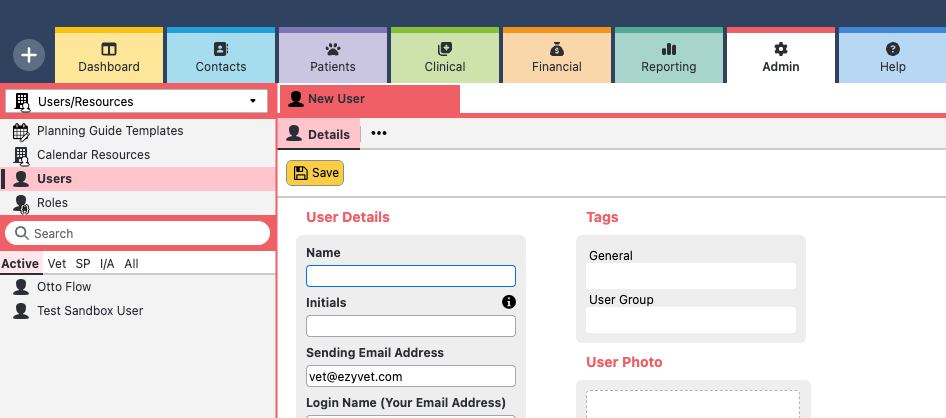Open the three-dots more tabs menu
This screenshot has height=418, width=946.
coord(379,134)
